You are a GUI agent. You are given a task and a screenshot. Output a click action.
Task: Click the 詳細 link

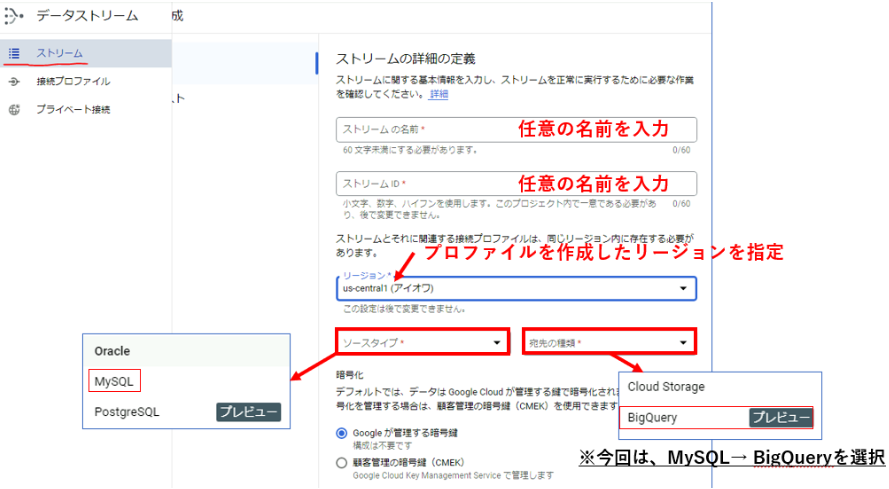[x=438, y=94]
